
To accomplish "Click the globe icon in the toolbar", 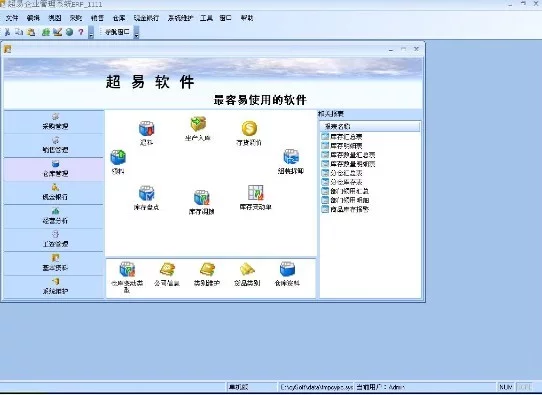I will point(69,32).
